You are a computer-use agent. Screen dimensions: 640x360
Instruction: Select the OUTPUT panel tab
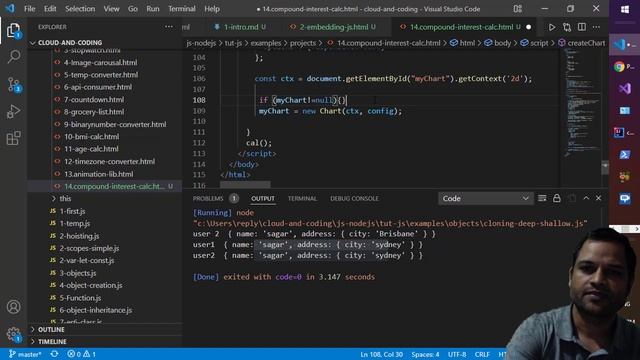click(x=263, y=198)
